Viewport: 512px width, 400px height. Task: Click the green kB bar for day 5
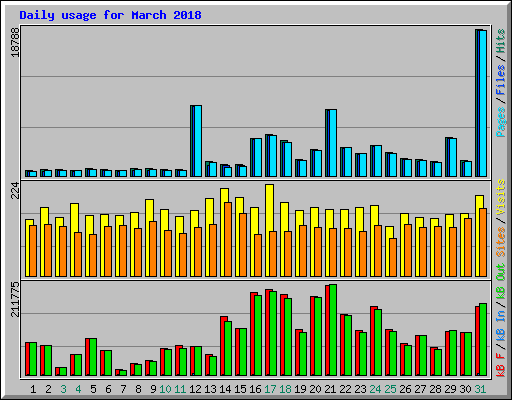pos(93,357)
